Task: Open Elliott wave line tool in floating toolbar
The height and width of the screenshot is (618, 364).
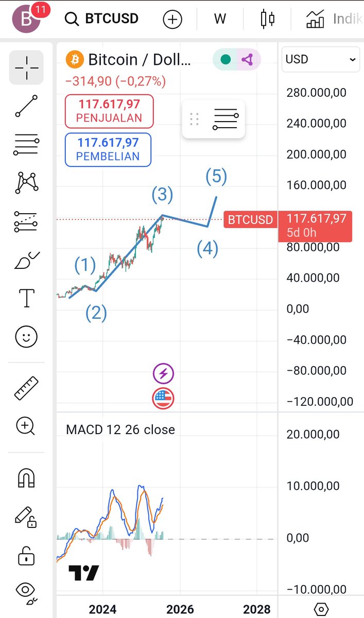Action: (226, 119)
